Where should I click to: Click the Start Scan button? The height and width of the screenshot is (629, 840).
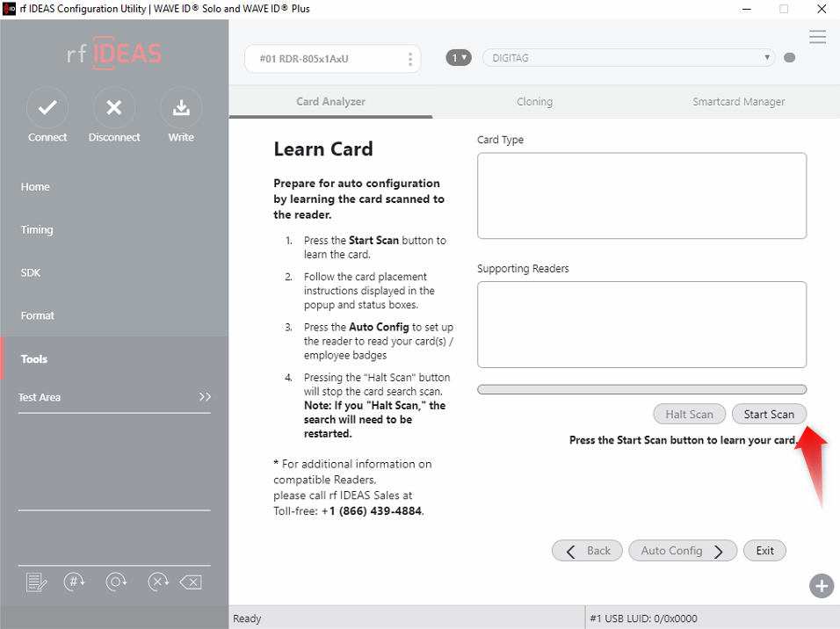click(x=769, y=414)
